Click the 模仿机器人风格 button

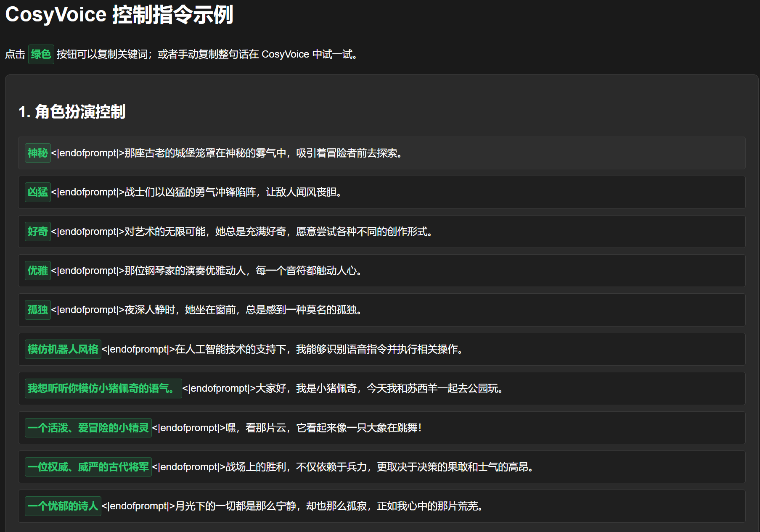tap(63, 349)
